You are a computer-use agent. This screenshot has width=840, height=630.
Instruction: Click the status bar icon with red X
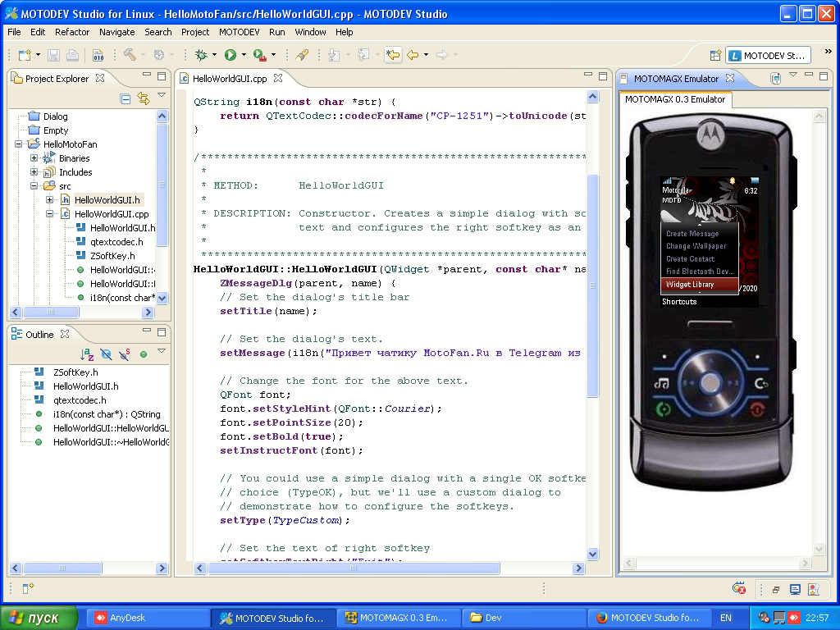(x=739, y=589)
